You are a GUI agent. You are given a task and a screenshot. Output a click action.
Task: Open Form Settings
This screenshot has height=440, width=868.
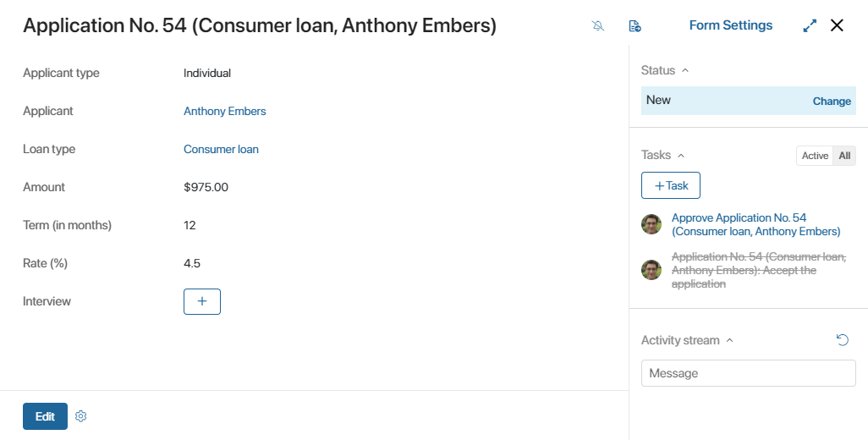click(x=731, y=25)
